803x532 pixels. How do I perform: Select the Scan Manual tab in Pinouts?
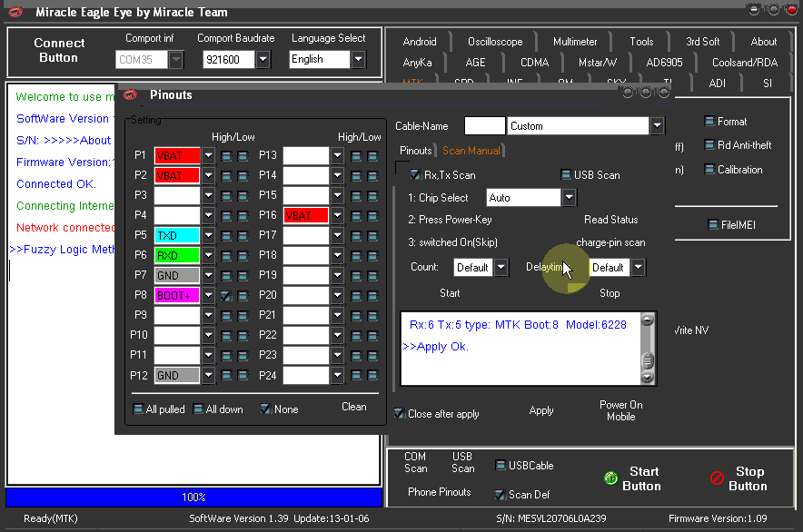pyautogui.click(x=471, y=151)
